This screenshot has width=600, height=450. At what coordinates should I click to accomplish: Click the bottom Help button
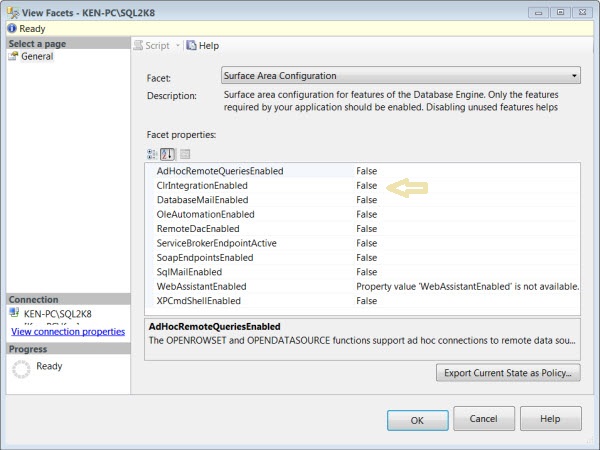pos(550,419)
